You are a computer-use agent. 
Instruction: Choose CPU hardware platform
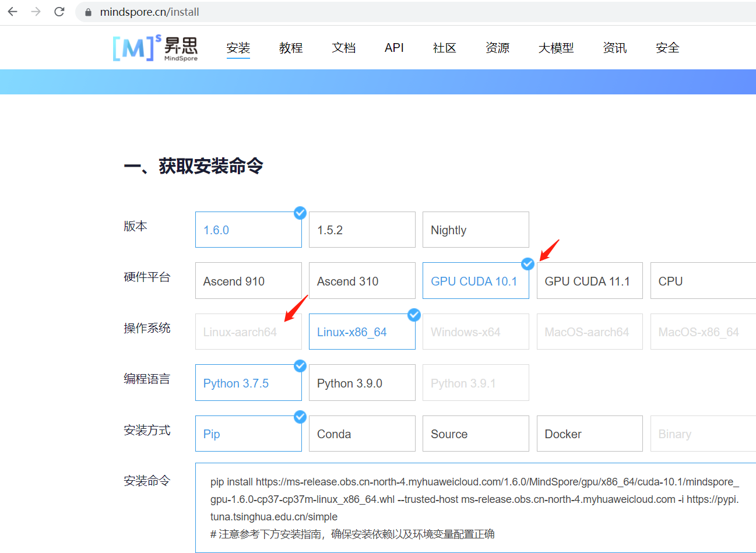click(x=703, y=281)
